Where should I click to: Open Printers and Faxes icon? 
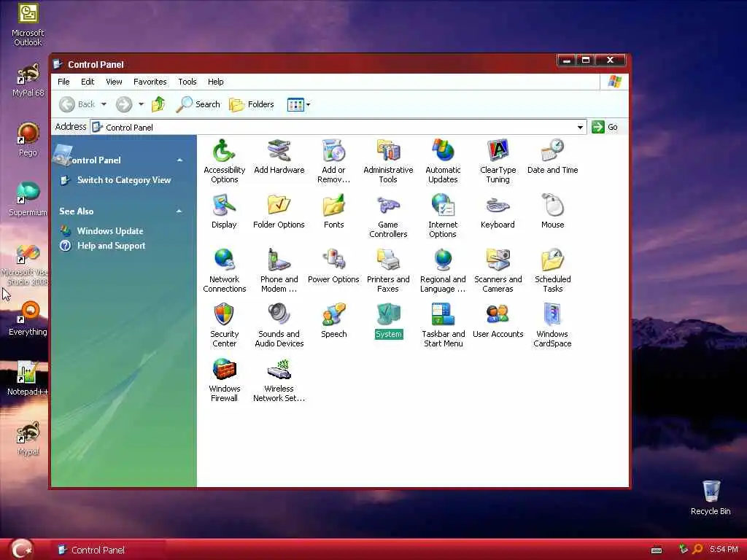click(x=388, y=271)
